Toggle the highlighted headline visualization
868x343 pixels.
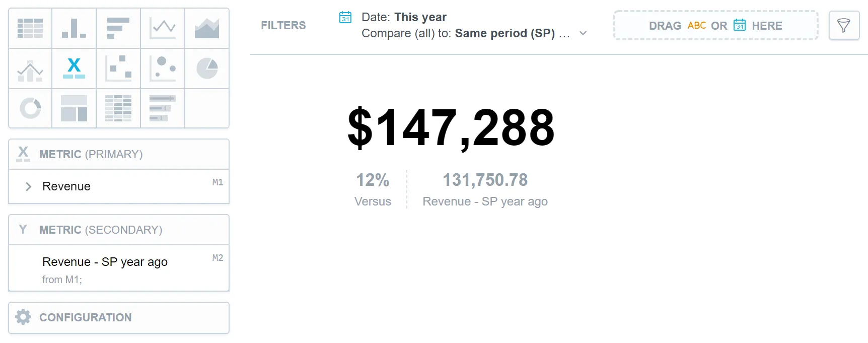(x=74, y=68)
